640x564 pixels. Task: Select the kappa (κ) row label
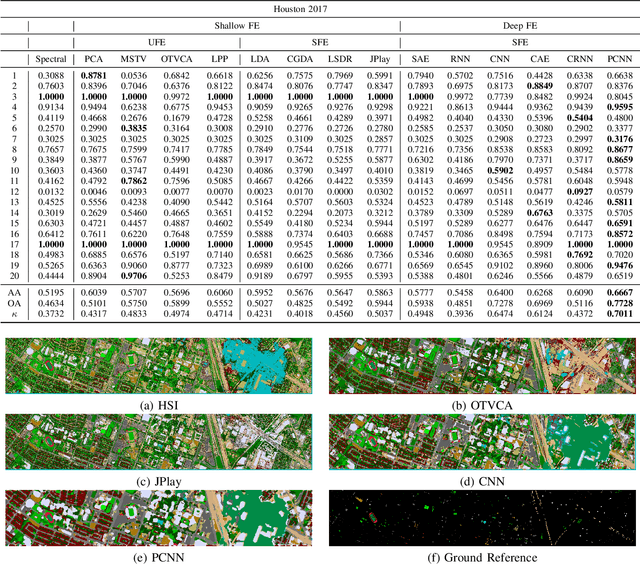click(x=12, y=313)
